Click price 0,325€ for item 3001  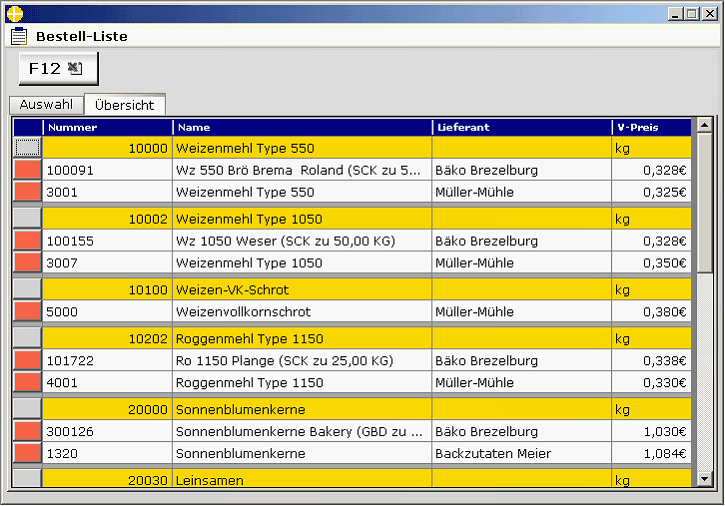651,191
